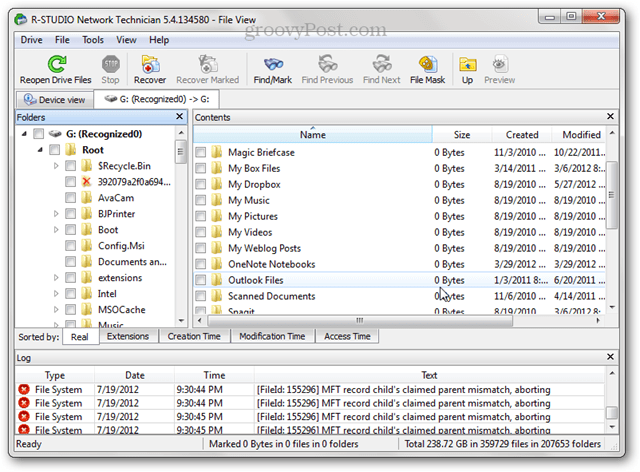Click the Reopen Drive Files icon
Screen dimensions: 640x472
pyautogui.click(x=57, y=64)
